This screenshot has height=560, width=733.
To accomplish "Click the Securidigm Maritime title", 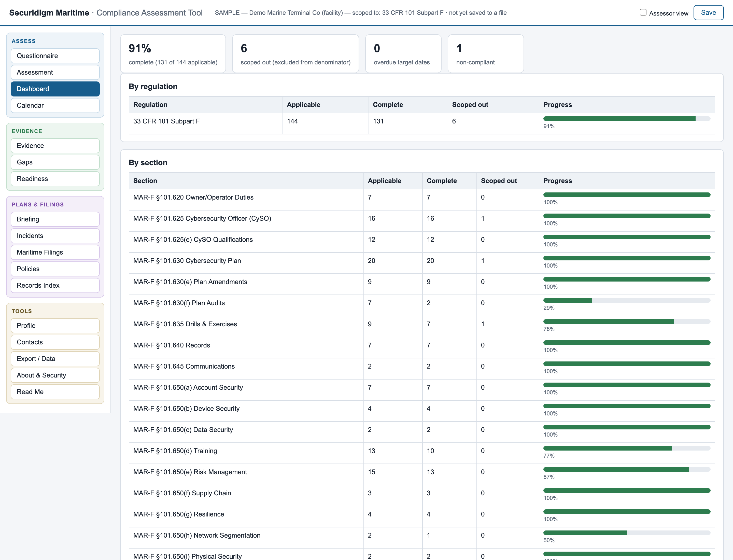I will point(49,13).
